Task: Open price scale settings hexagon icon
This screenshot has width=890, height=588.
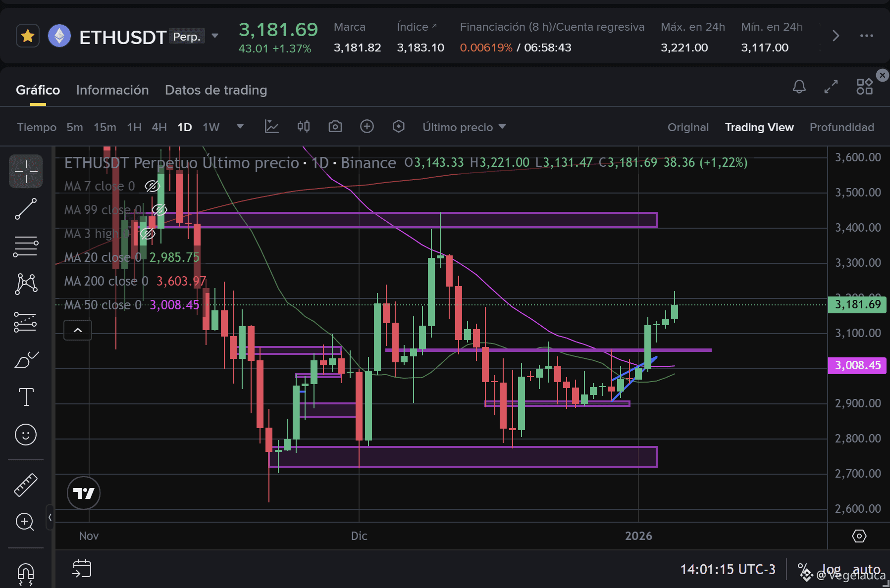Action: coord(859,536)
